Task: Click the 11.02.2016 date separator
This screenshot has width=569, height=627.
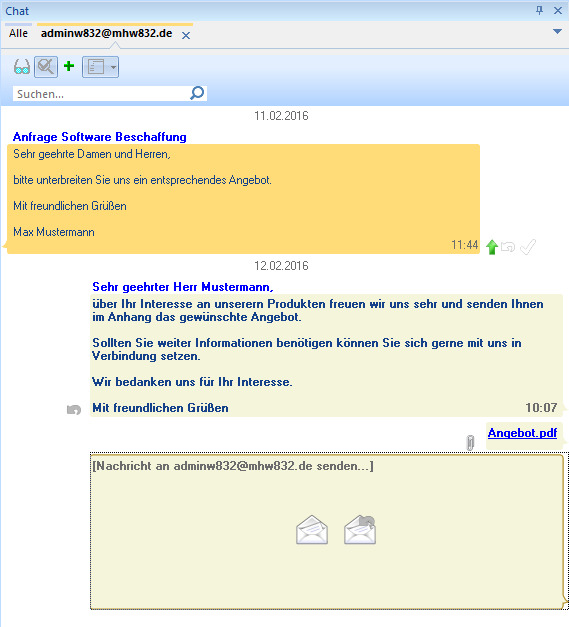Action: [281, 116]
